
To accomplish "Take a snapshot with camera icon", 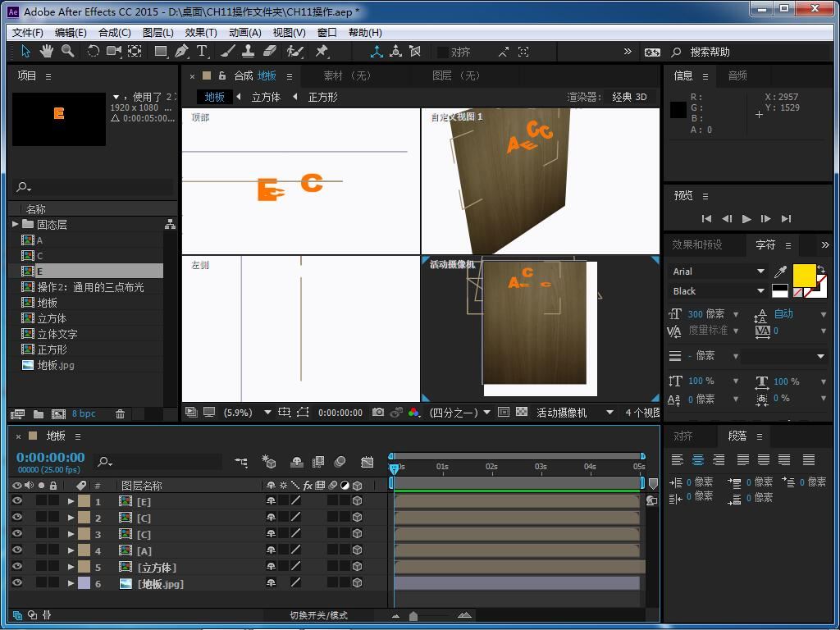I will coord(378,413).
